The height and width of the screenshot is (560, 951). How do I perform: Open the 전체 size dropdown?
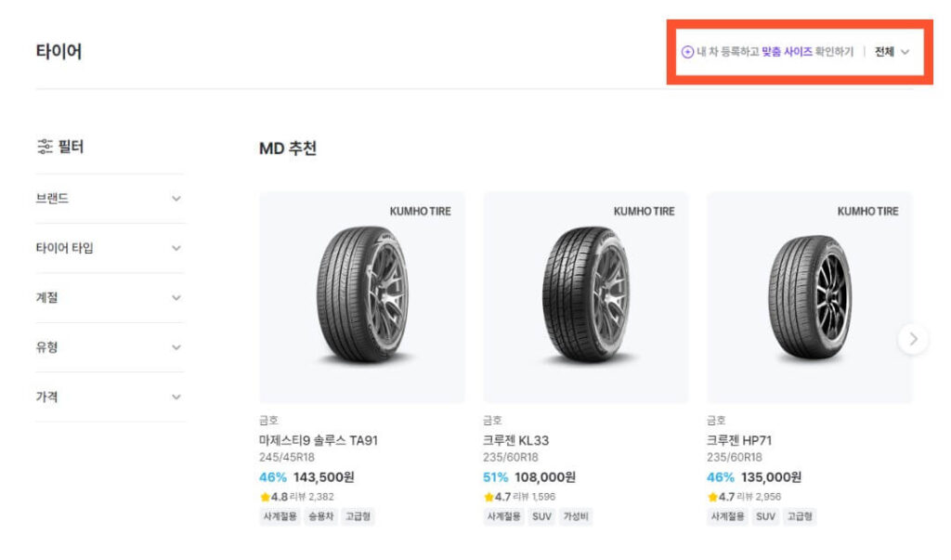click(892, 52)
